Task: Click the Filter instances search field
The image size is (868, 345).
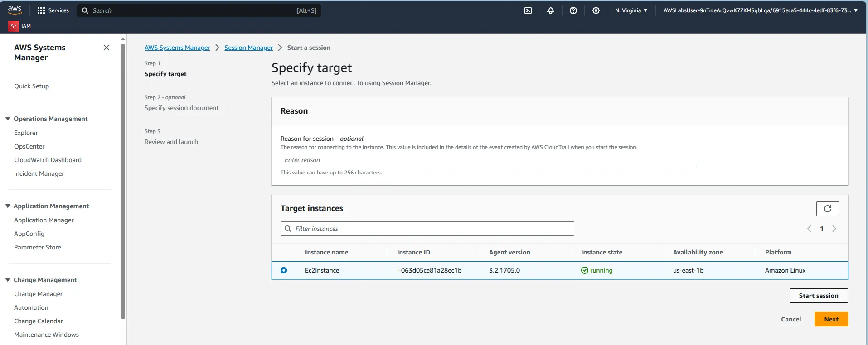Action: [x=427, y=229]
